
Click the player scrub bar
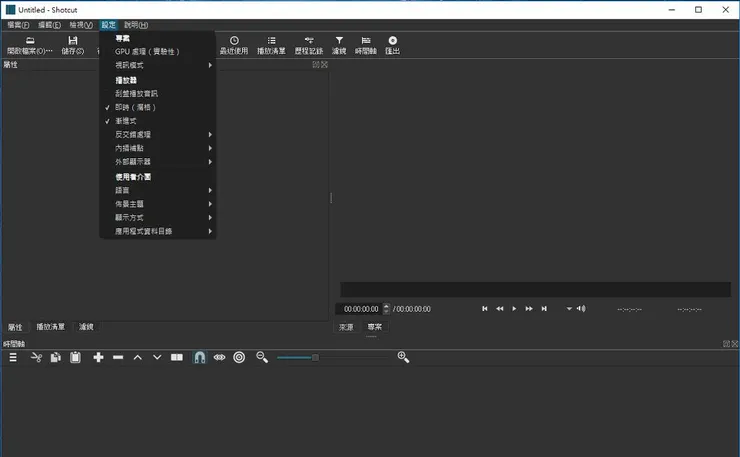coord(535,289)
